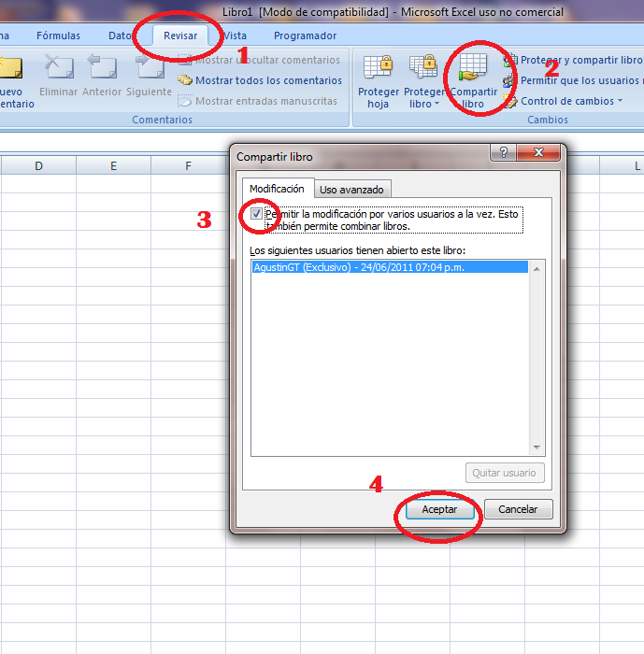Click Mostrar entradas manuscritas
The height and width of the screenshot is (654, 644).
pos(258,101)
